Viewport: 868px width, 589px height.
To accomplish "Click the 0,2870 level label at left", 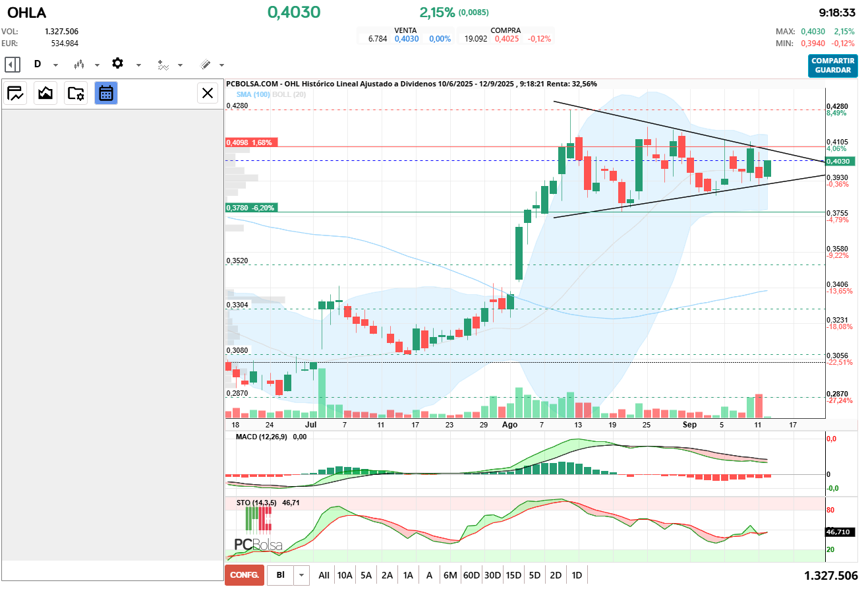I will [237, 393].
